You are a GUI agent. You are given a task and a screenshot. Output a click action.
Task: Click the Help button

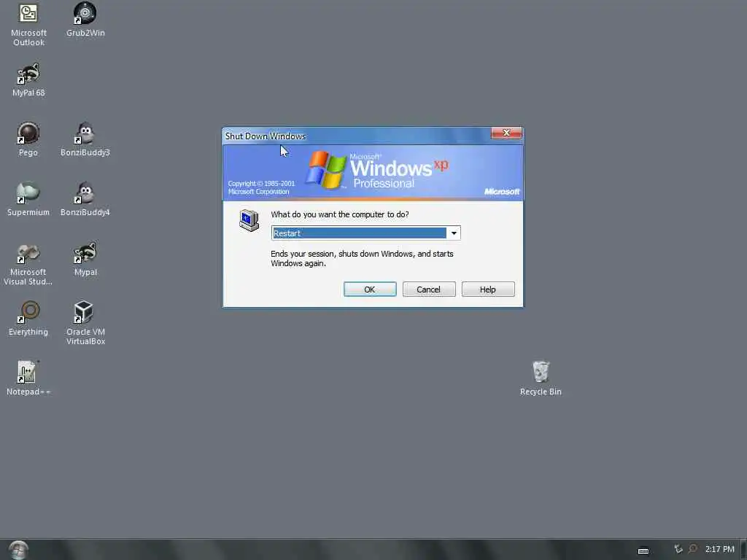(488, 289)
